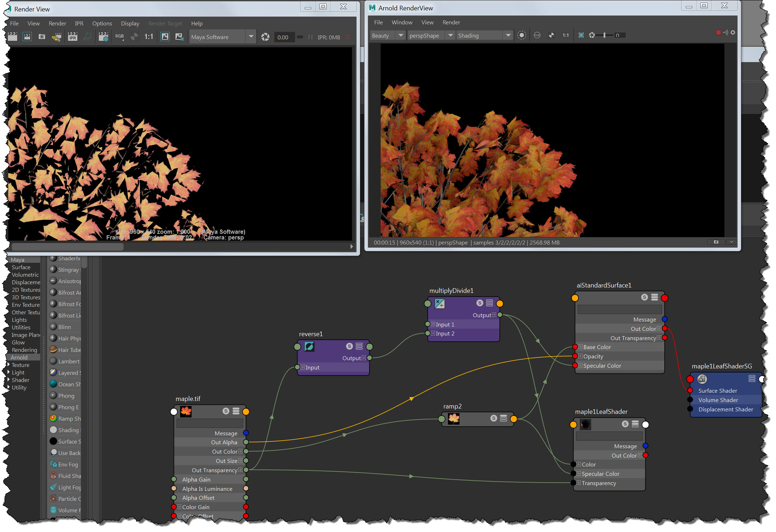Toggle solo button on multiplyDivide1 node
Viewport: 776px width, 532px height.
point(479,303)
